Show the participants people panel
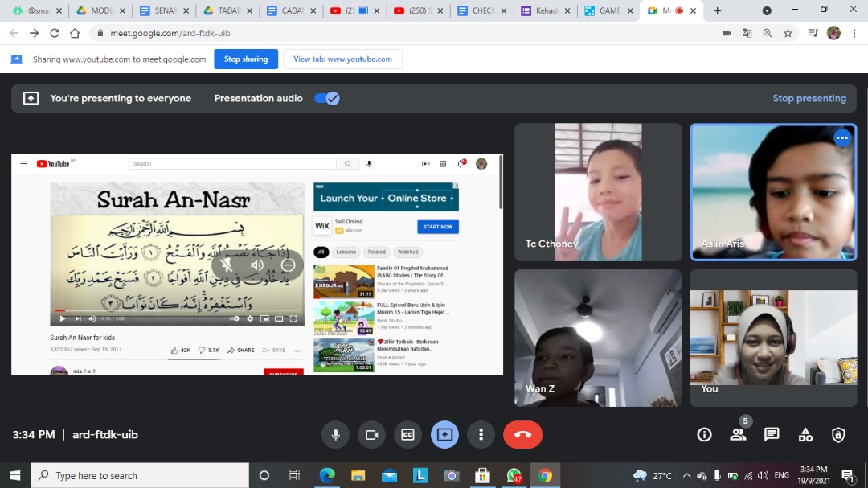 [738, 435]
